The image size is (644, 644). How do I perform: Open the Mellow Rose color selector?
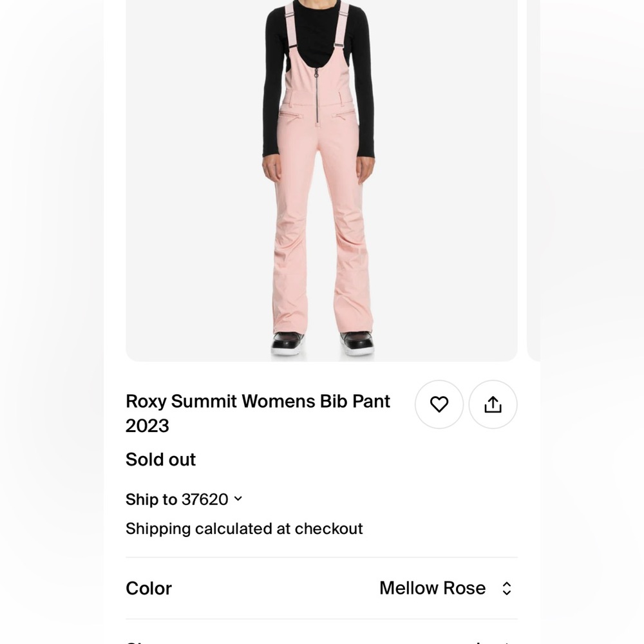pos(446,588)
